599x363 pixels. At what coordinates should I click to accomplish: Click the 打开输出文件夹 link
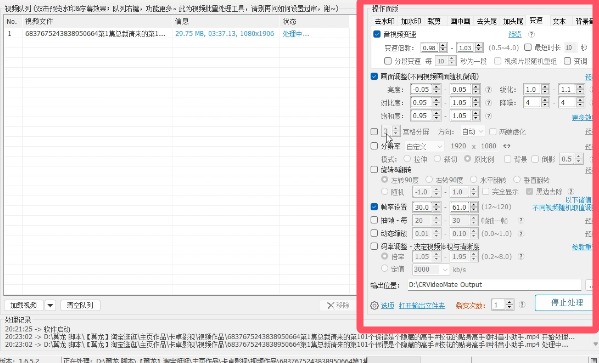pos(422,305)
